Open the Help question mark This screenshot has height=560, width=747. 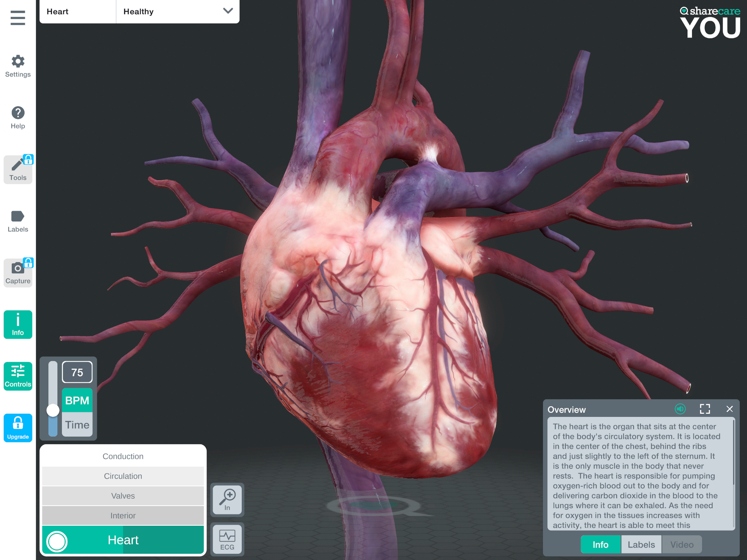18,117
